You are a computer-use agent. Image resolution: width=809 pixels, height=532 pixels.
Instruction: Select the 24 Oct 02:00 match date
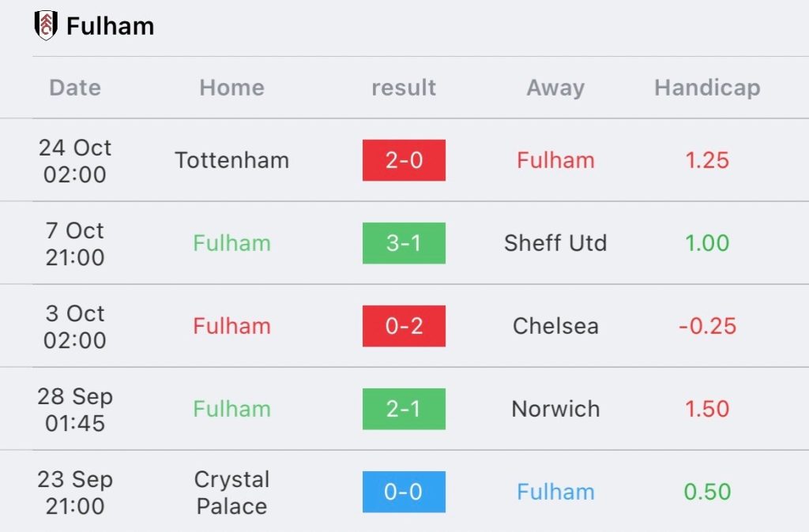[x=75, y=161]
